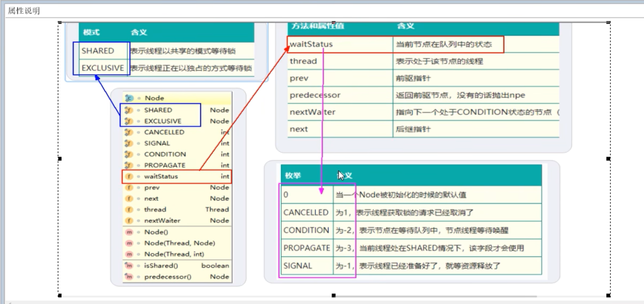Screen dimensions: 644x304
Task: Click the method icon beside predecessor() method
Action: click(128, 276)
